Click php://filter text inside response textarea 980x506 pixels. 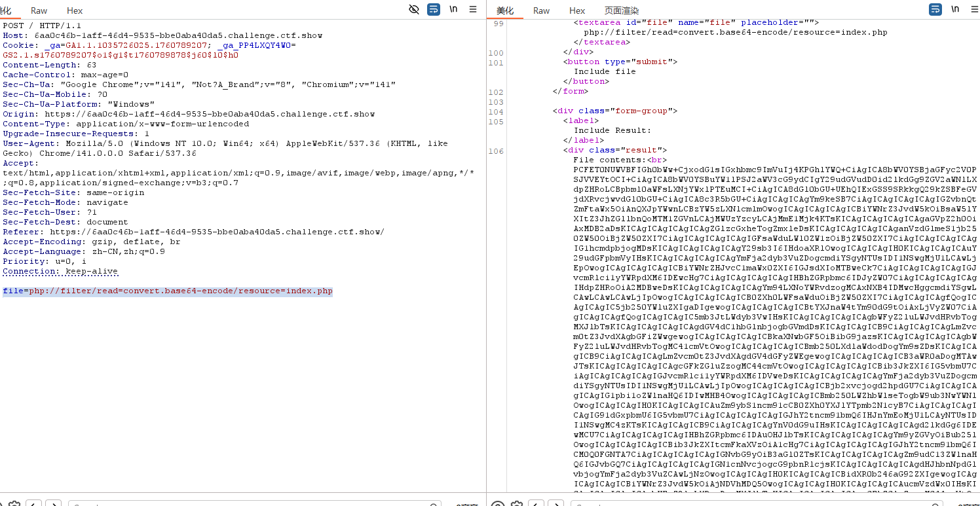(736, 32)
